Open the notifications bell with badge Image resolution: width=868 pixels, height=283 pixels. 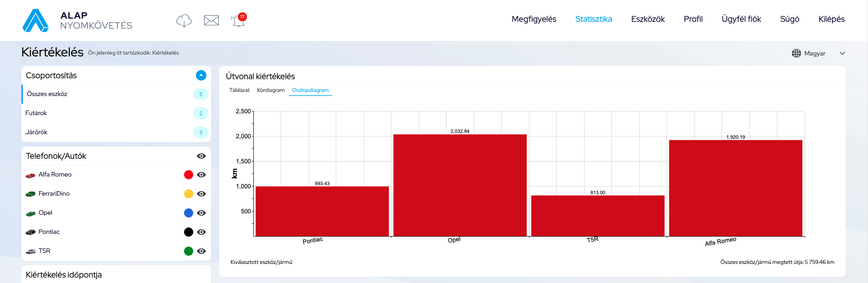[238, 20]
